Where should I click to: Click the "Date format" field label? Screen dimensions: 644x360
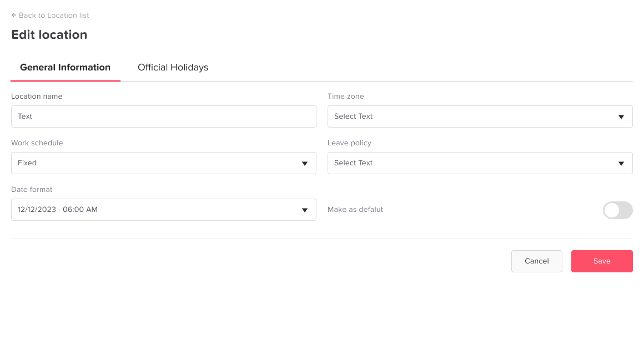point(32,190)
